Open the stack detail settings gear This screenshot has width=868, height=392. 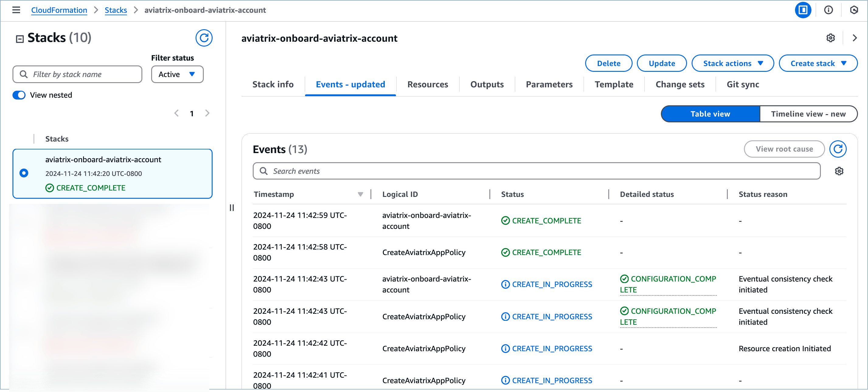tap(831, 38)
